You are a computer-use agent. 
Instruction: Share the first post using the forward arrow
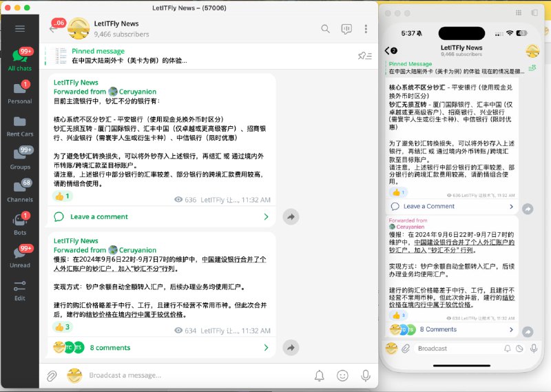(291, 216)
